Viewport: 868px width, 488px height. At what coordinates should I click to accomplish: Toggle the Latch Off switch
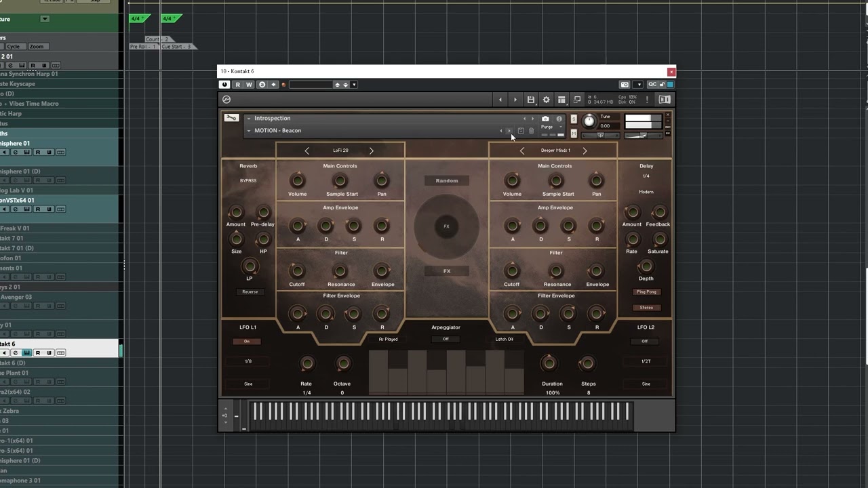click(504, 339)
